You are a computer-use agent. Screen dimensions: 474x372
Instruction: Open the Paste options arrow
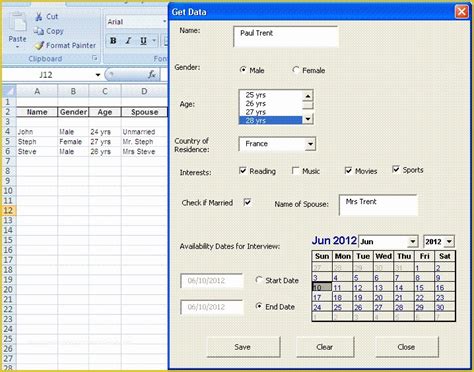click(17, 47)
